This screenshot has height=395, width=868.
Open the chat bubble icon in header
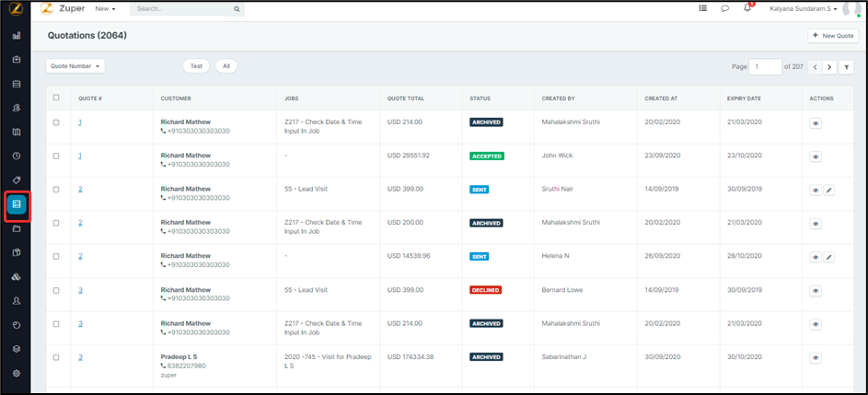(x=725, y=8)
